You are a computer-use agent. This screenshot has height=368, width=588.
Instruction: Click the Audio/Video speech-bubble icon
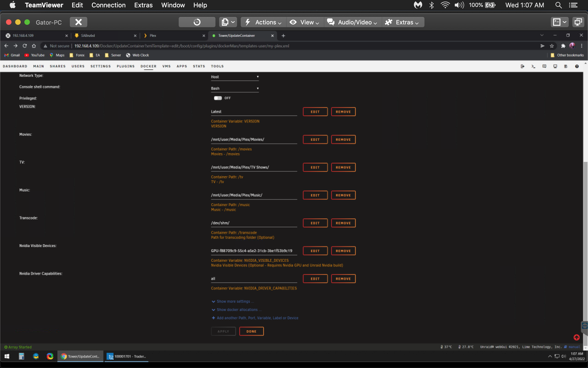(331, 22)
